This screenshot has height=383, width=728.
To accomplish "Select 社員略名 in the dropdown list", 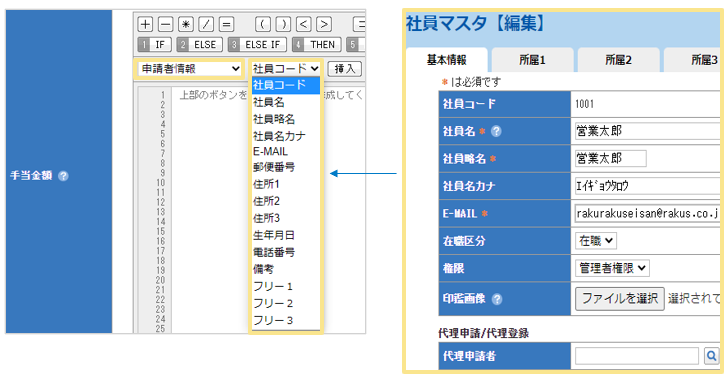I will tap(286, 119).
